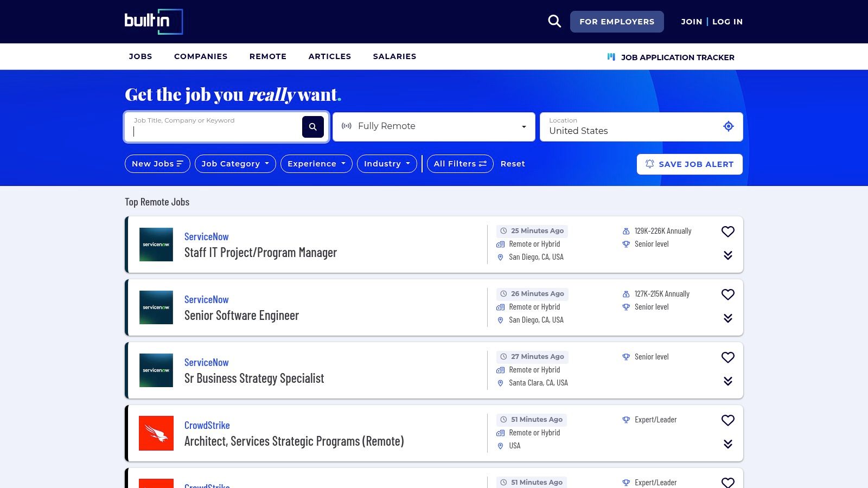Viewport: 868px width, 488px height.
Task: Click the '129K-226K Annually' salary text
Action: (663, 231)
